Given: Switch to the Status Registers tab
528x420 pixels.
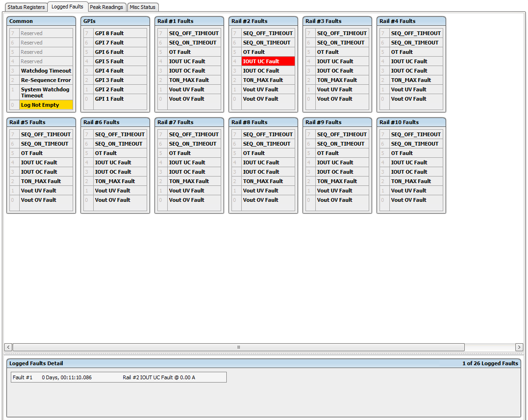Looking at the screenshot, I should (26, 7).
